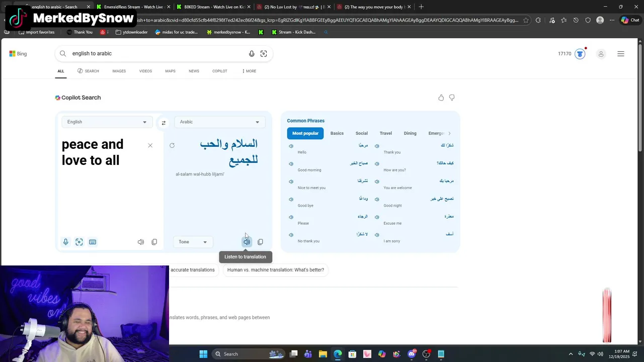Click Bing logo link
The height and width of the screenshot is (362, 644).
(x=18, y=54)
